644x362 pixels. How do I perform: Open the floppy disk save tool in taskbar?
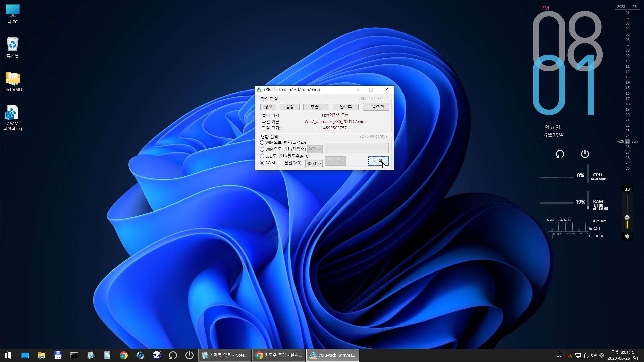pyautogui.click(x=58, y=355)
